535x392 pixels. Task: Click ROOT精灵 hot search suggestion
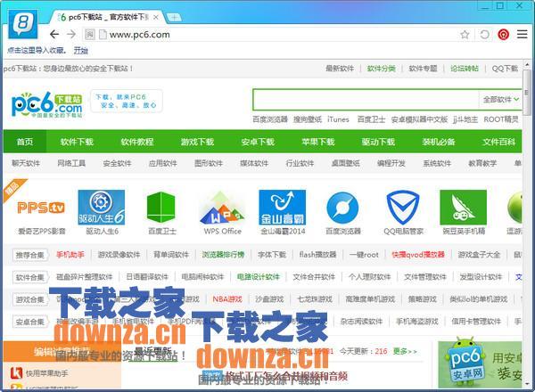pyautogui.click(x=500, y=119)
